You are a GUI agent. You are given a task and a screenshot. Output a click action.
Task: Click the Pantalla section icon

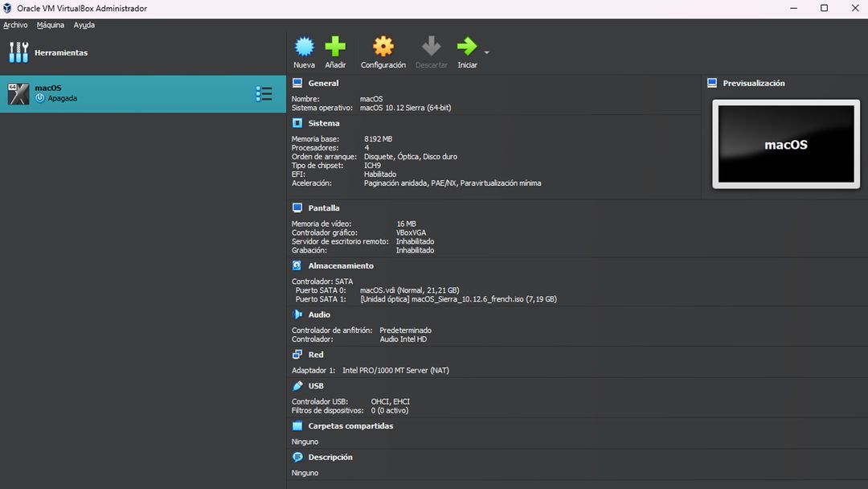click(x=297, y=208)
